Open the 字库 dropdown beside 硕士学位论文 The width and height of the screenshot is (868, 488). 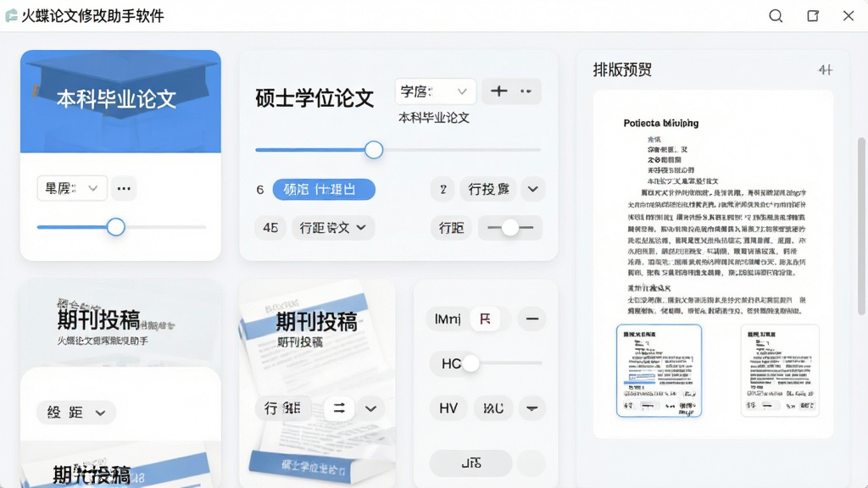435,91
